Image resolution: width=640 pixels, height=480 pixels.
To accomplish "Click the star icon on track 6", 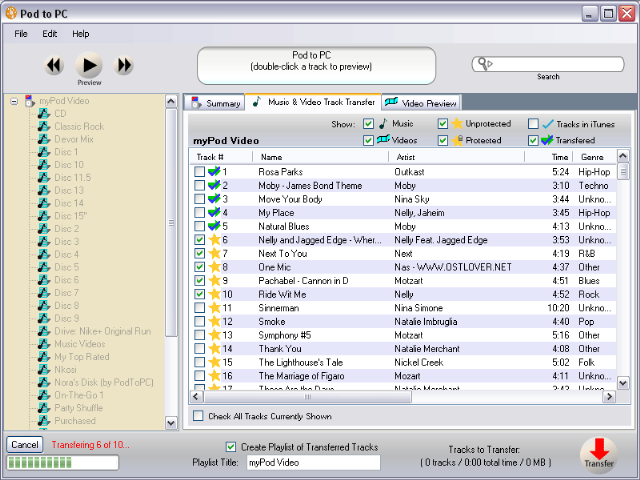I will pyautogui.click(x=214, y=240).
